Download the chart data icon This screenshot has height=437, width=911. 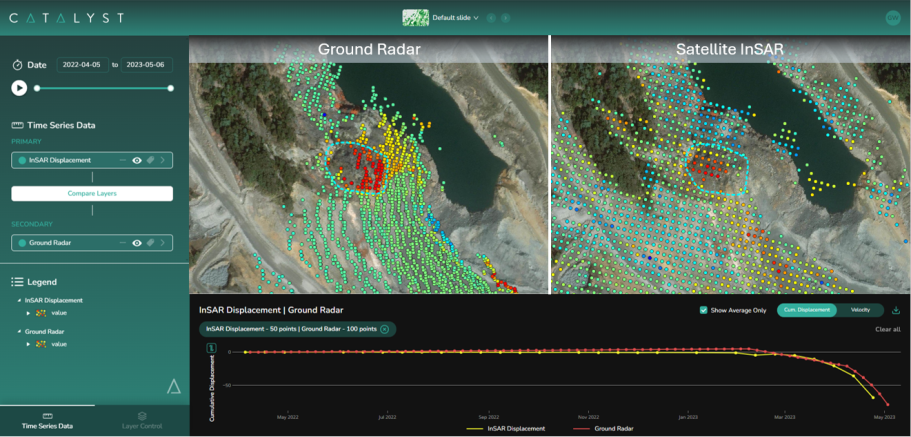pos(896,310)
